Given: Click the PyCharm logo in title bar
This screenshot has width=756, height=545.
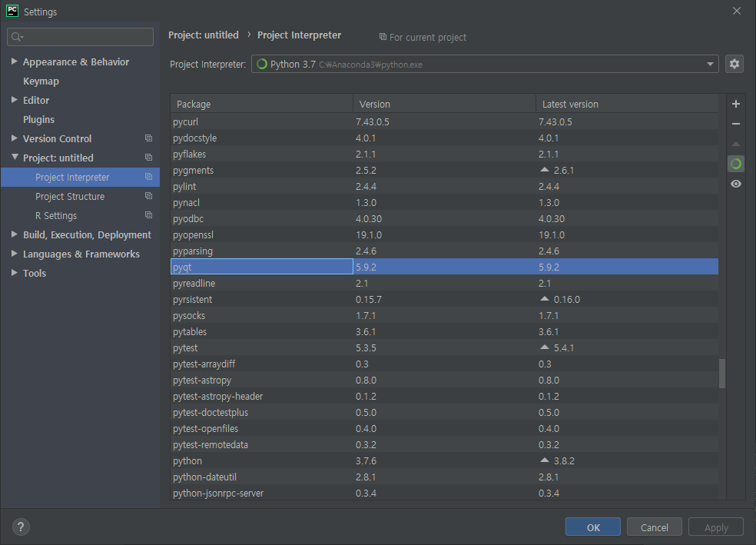Looking at the screenshot, I should click(x=12, y=11).
